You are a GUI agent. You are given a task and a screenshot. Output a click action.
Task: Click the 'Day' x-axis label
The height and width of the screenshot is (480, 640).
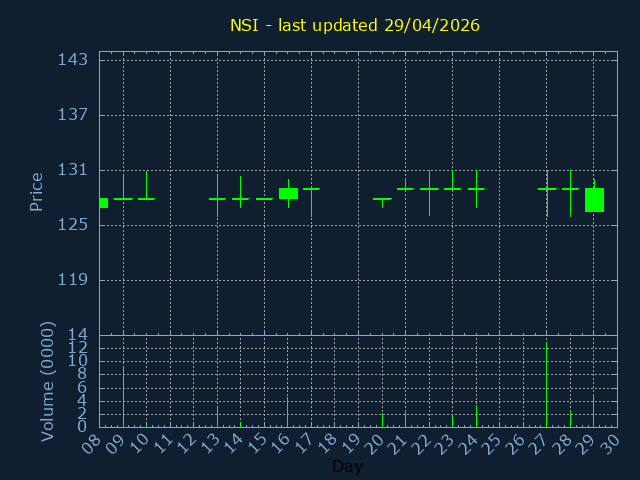(347, 466)
